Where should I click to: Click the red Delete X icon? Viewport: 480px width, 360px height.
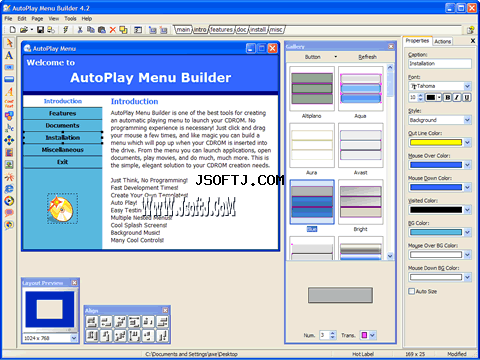(113, 30)
